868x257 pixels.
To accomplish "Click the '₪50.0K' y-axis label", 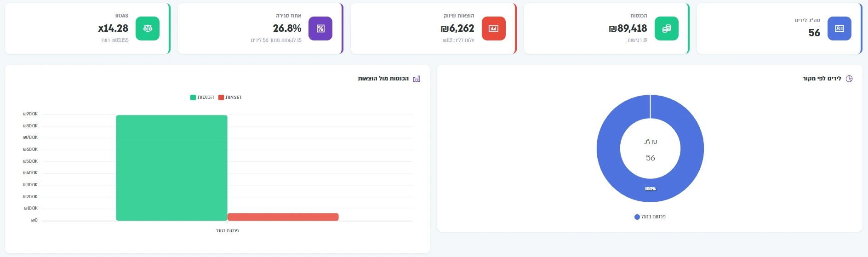I will 30,161.
